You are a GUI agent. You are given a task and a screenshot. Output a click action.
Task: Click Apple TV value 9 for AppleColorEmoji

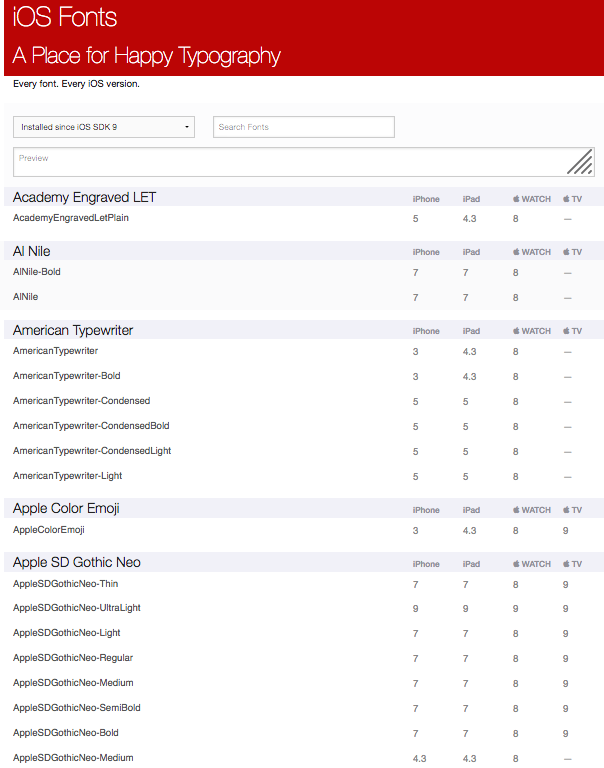click(565, 530)
